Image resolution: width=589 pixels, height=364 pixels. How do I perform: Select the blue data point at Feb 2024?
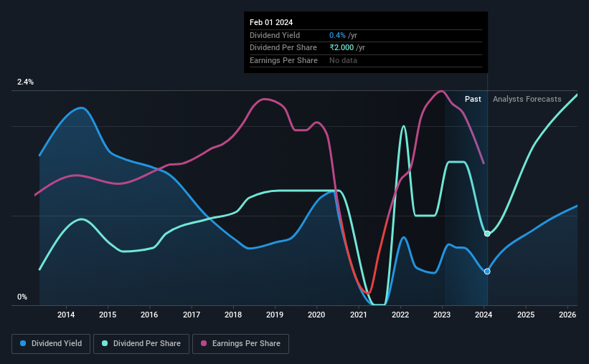(487, 272)
